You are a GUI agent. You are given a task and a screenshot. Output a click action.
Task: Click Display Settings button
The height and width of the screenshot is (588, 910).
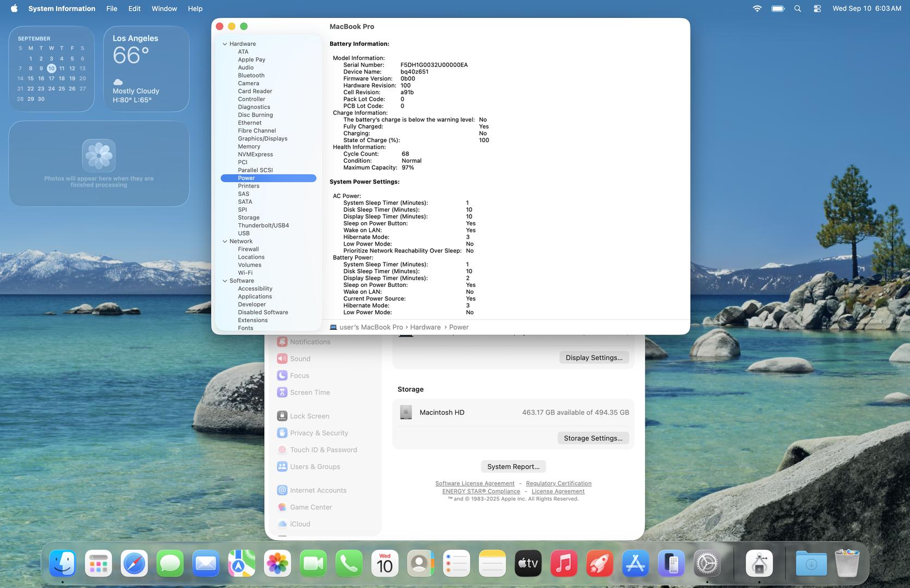pos(594,358)
